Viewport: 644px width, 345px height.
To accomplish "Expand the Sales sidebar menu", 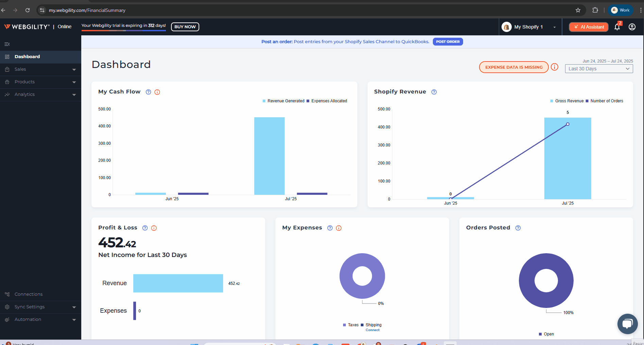I will point(40,69).
